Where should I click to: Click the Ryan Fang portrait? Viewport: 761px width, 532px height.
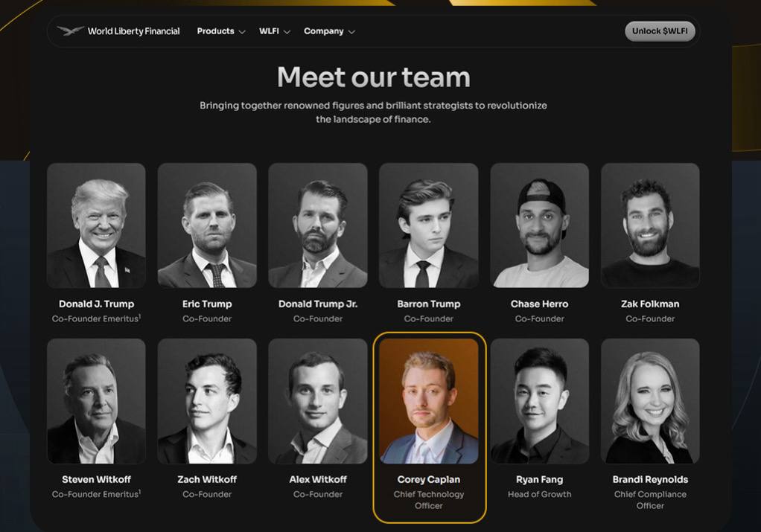click(539, 401)
